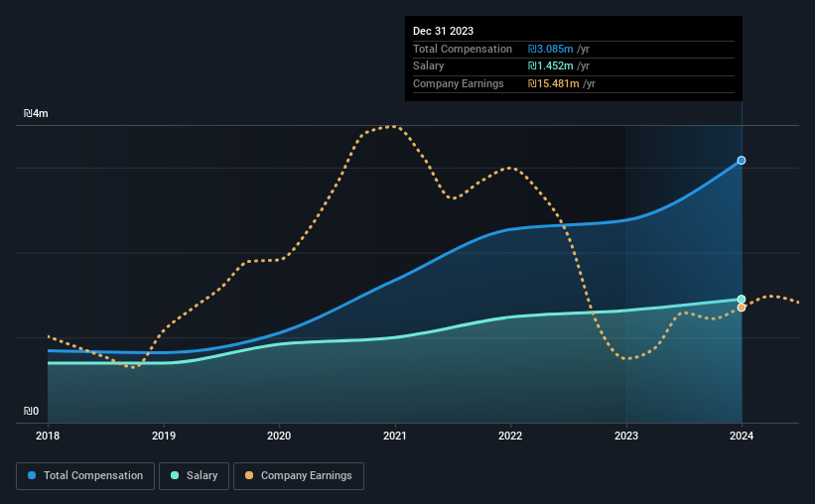Click the teal Salary data point marker

coord(742,299)
